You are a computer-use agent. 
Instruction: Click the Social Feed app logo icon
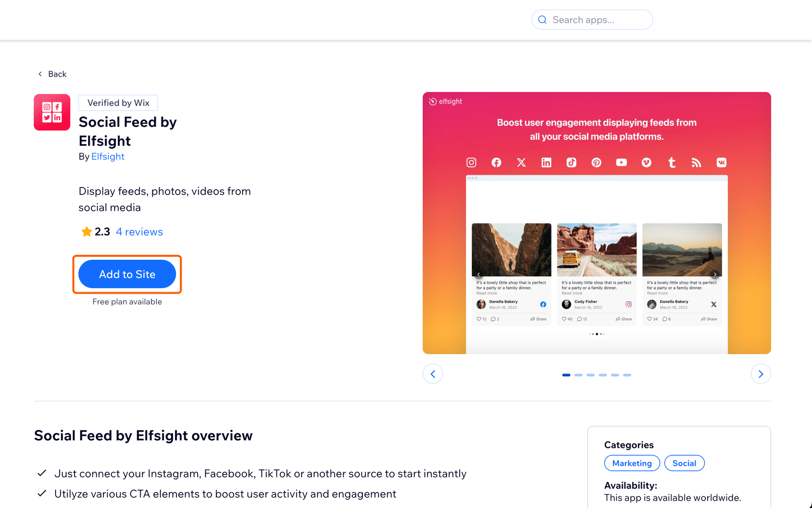(52, 112)
